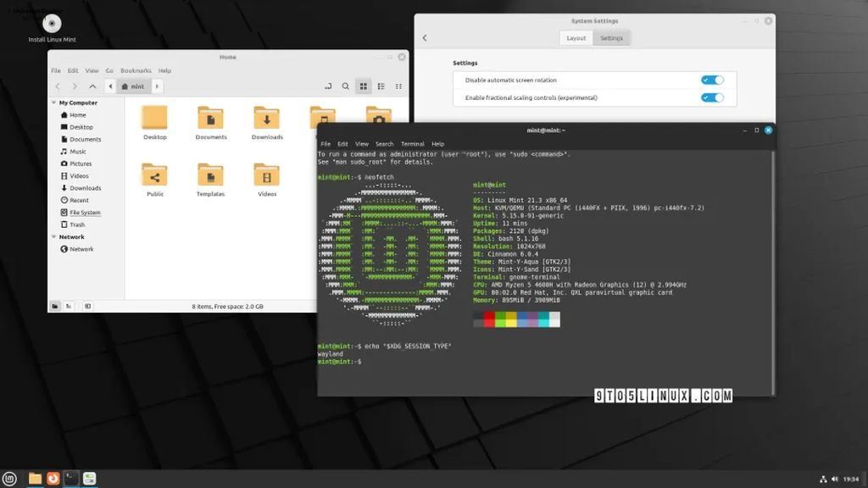Go back in System Settings window

[x=425, y=38]
